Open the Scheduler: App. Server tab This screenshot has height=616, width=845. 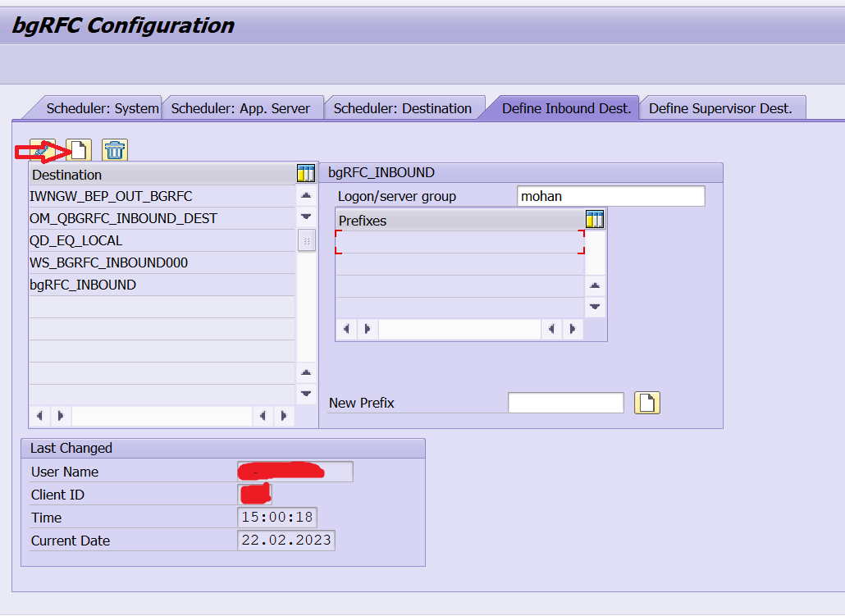click(x=243, y=107)
